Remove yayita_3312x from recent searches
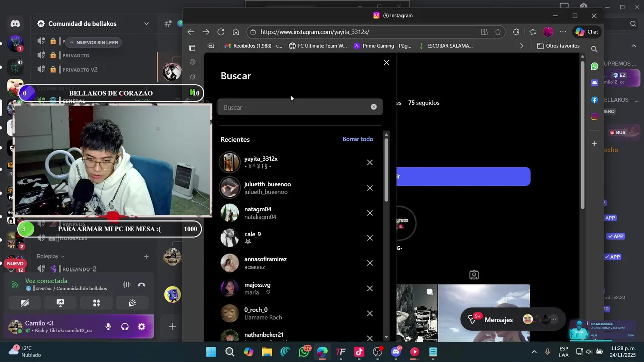This screenshot has height=362, width=644. [x=370, y=162]
